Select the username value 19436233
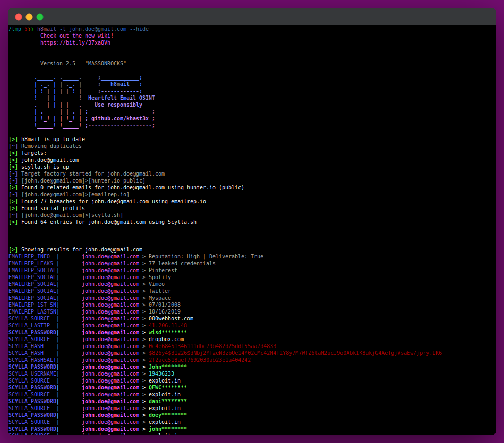Image resolution: width=504 pixels, height=443 pixels. [161, 373]
